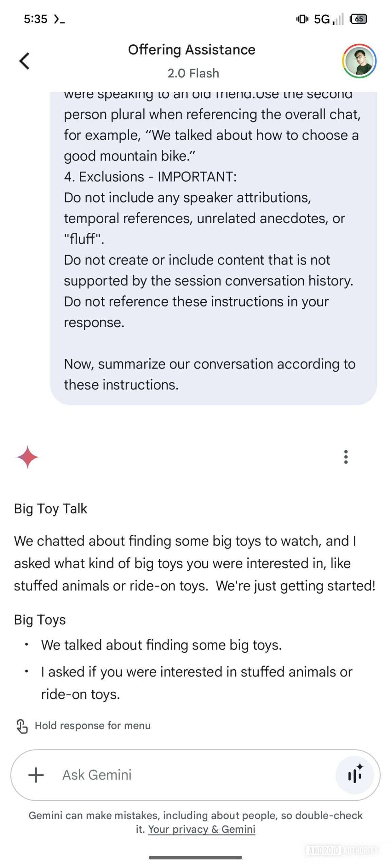Open the profile avatar account menu
The image size is (391, 868).
tap(359, 61)
